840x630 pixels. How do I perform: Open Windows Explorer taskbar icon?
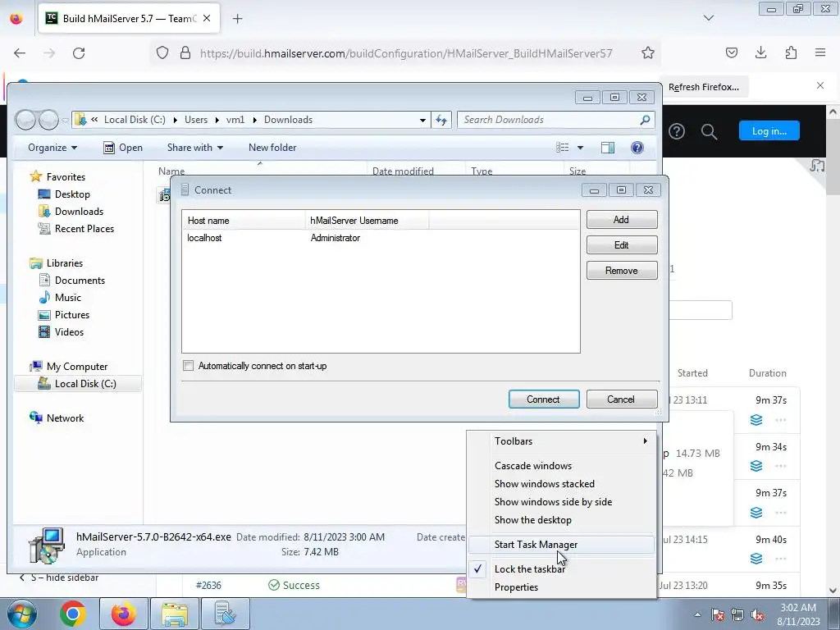pyautogui.click(x=175, y=614)
